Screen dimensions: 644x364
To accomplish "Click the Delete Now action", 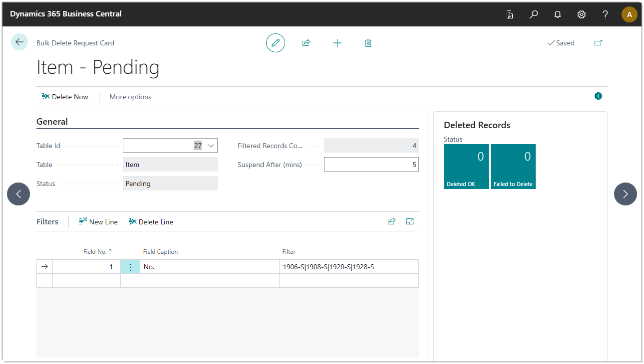I will click(x=65, y=97).
